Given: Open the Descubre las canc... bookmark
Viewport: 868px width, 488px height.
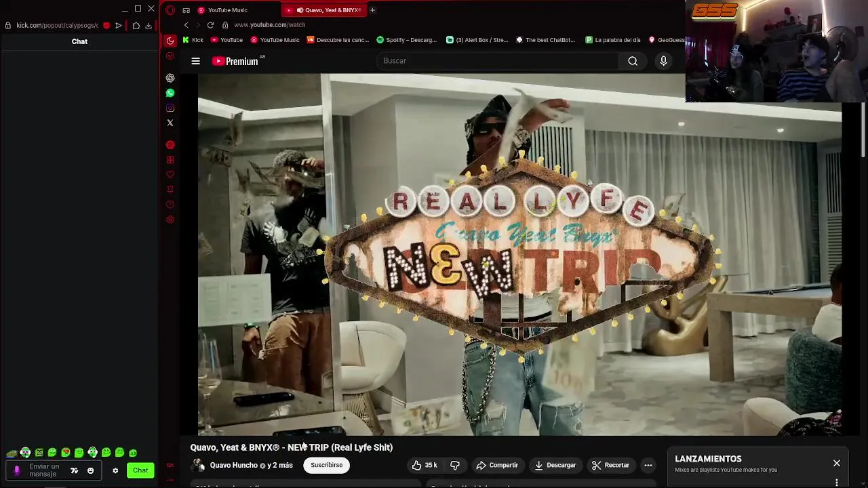Looking at the screenshot, I should [338, 40].
